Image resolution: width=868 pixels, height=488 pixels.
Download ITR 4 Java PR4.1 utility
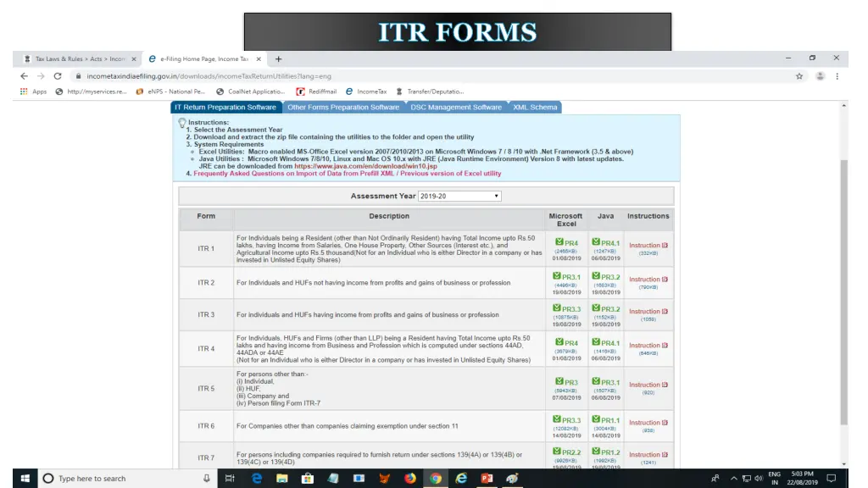click(605, 343)
